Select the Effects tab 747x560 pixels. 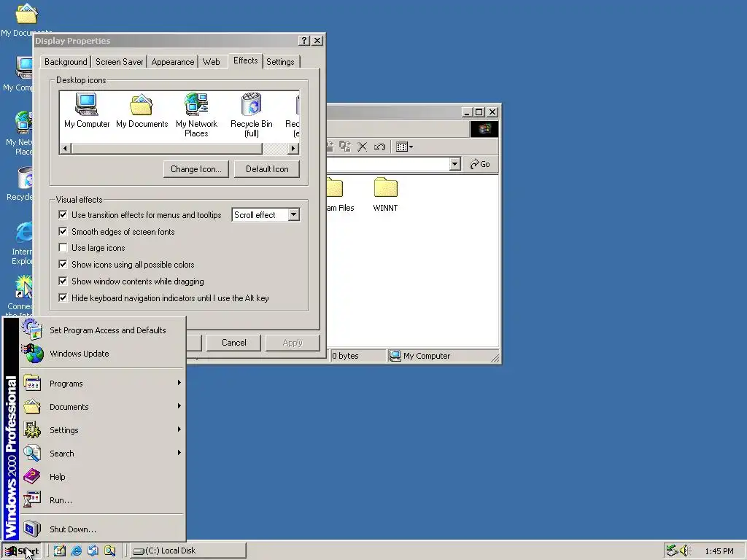(x=245, y=61)
